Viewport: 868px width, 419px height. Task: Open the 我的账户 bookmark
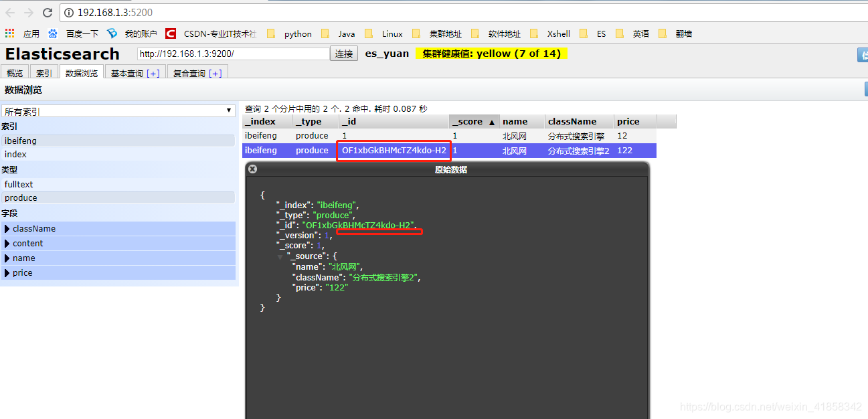pos(133,33)
